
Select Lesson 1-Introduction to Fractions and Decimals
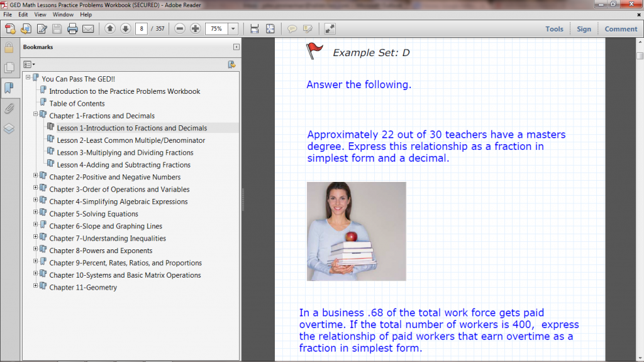point(132,128)
